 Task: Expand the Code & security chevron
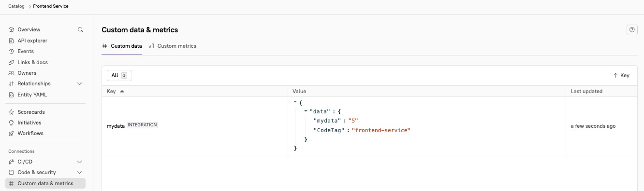click(80, 172)
